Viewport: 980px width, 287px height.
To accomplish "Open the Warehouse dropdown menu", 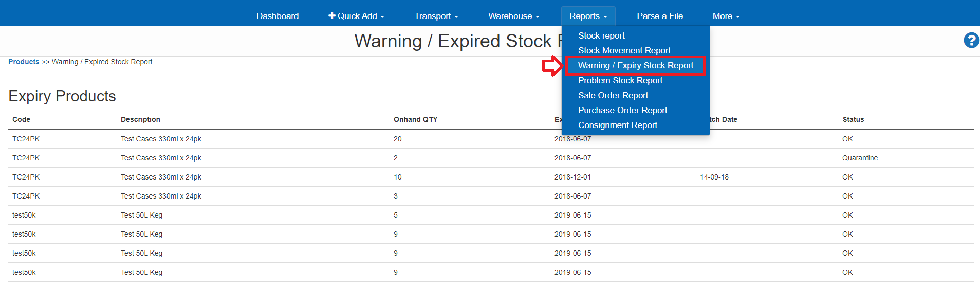I will click(513, 16).
